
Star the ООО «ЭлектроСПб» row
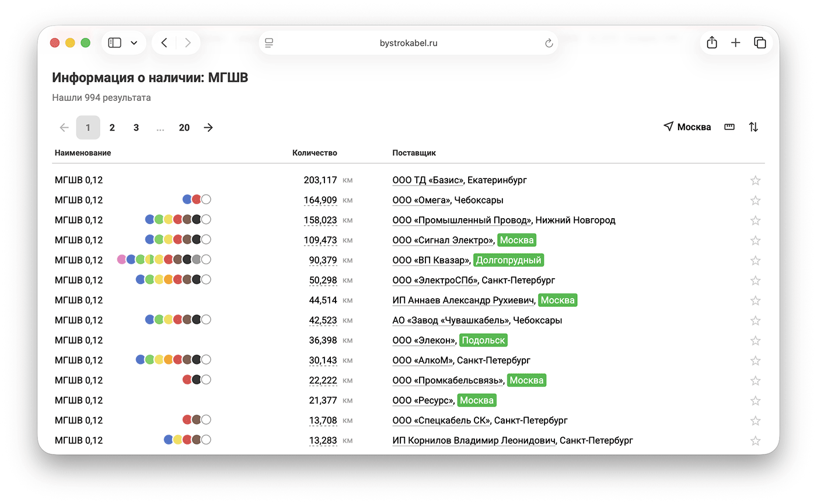pyautogui.click(x=755, y=281)
